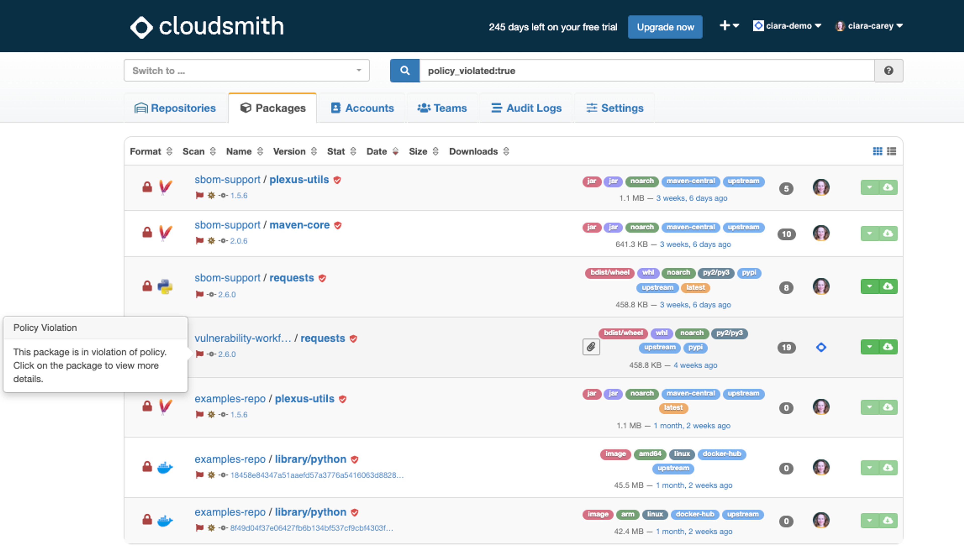Viewport: 964px width, 560px height.
Task: Focus the policy_violated:true search field
Action: click(x=646, y=70)
